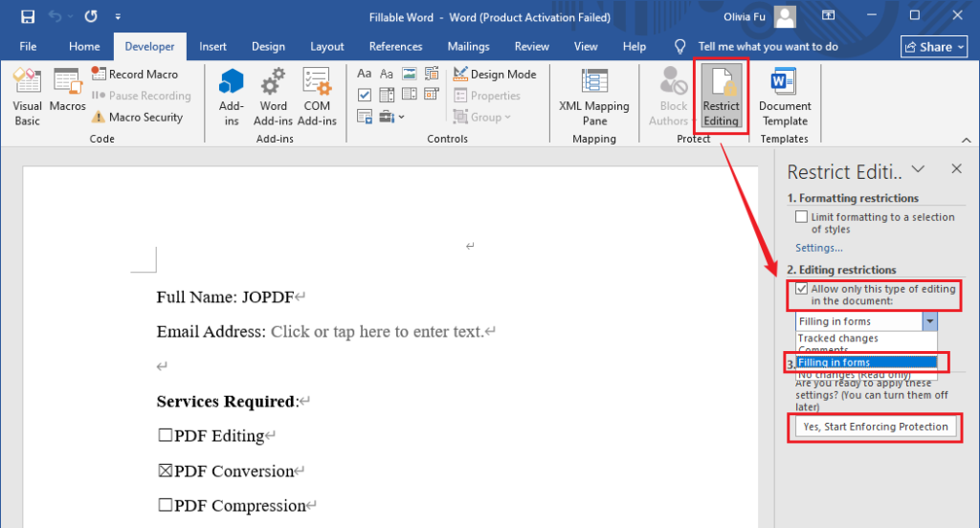980x528 pixels.
Task: Insert Plain Text content control
Action: [x=387, y=74]
